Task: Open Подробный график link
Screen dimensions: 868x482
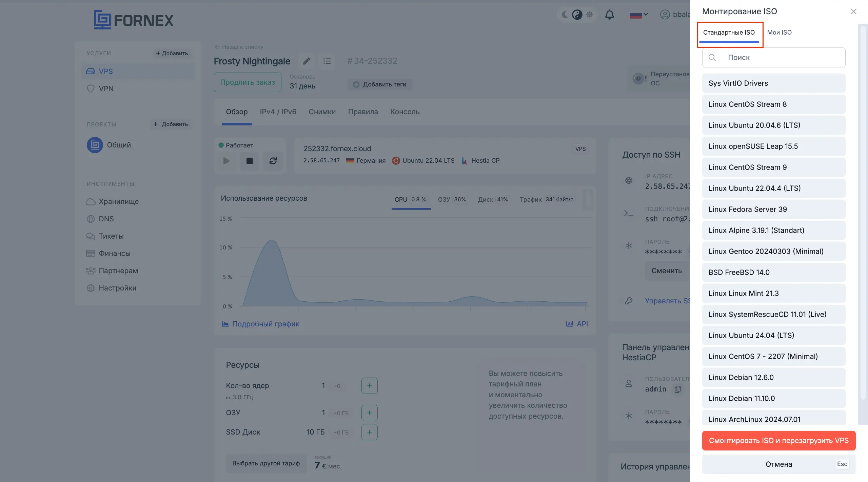Action: 260,324
